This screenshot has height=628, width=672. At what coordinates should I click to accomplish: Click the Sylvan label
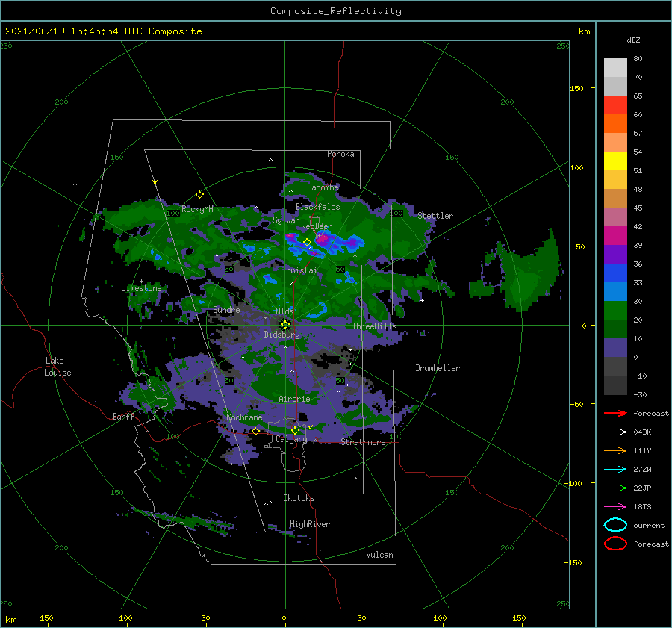click(x=286, y=220)
